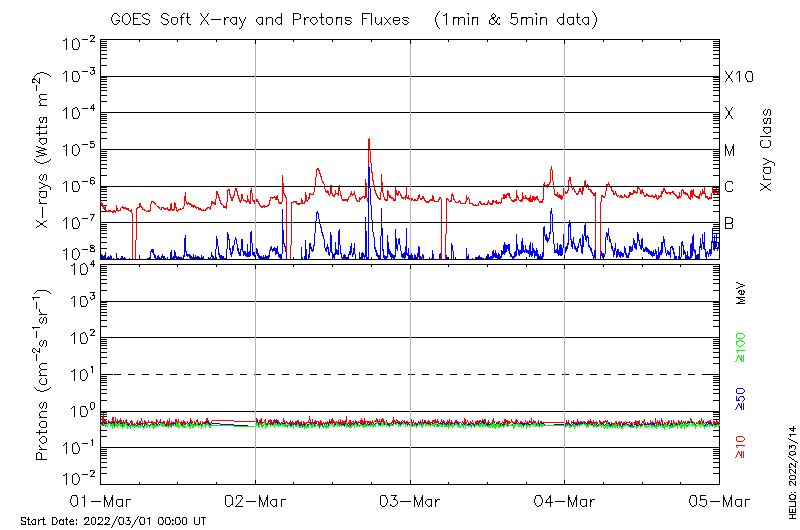Click the X-rays (Watts m⁻²) y-axis title

click(43, 150)
